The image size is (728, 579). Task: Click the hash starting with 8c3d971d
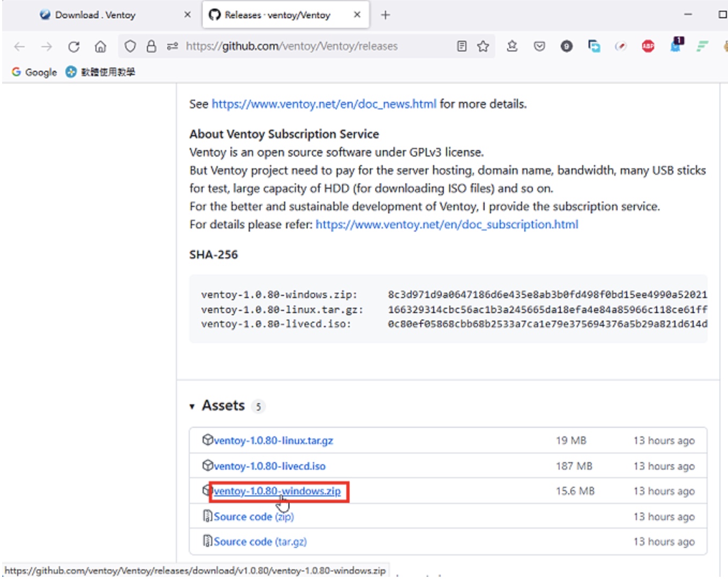pos(547,295)
